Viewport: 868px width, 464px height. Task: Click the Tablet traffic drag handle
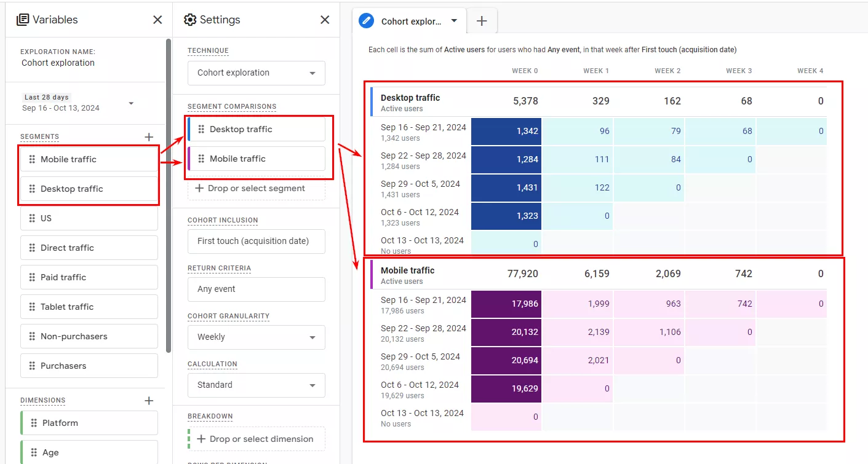click(32, 307)
